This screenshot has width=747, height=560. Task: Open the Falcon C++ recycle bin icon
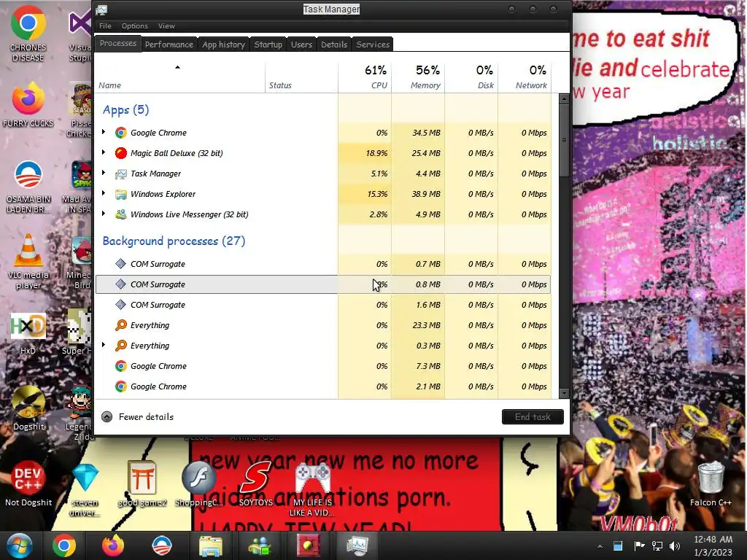[711, 484]
